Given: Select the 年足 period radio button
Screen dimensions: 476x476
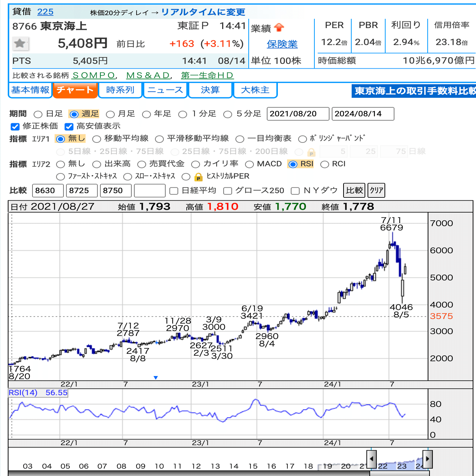Looking at the screenshot, I should 146,114.
